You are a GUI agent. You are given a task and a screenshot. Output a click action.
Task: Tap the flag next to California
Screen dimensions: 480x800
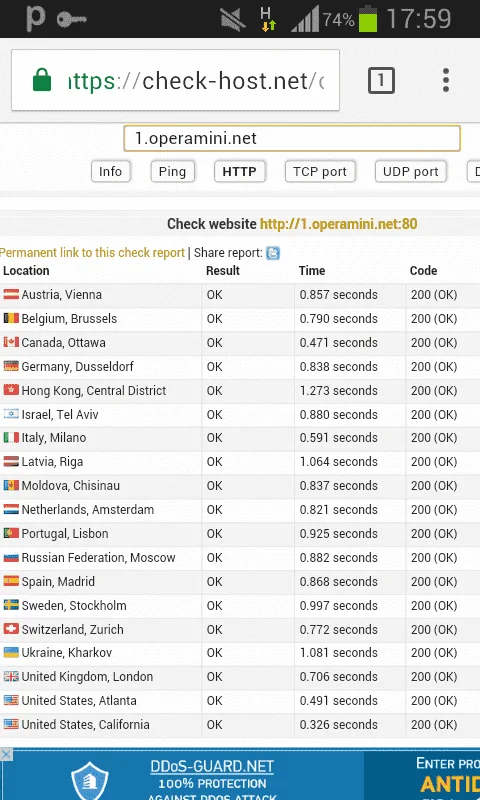[x=11, y=724]
